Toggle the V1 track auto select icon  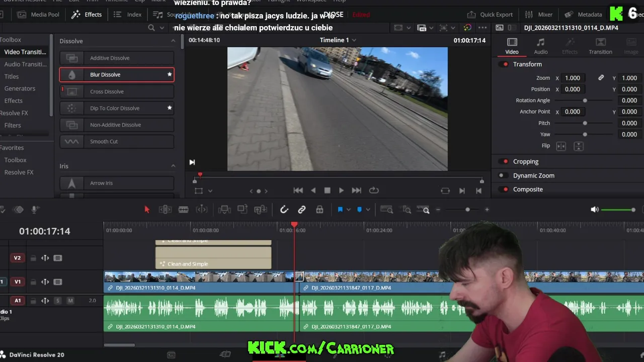click(45, 282)
